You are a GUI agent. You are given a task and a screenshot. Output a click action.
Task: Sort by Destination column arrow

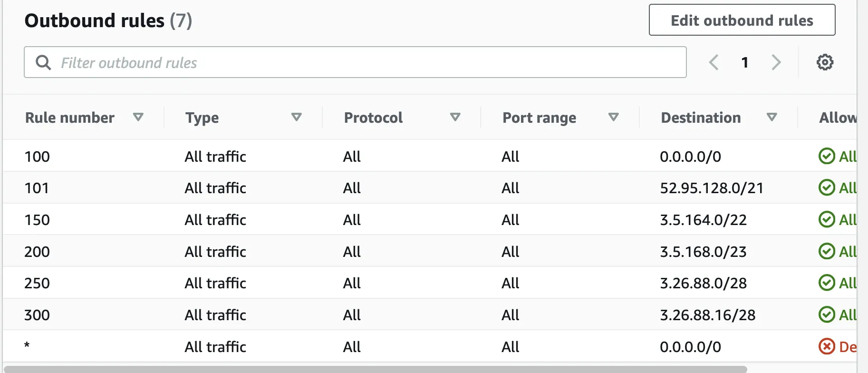[772, 117]
